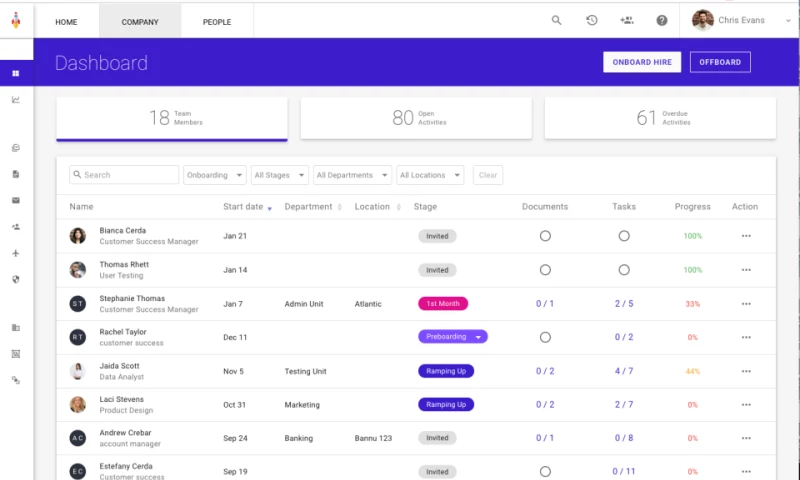Open Estefany Cerda tasks 0 / 11 link
Screen dimensions: 800x480
tap(624, 471)
